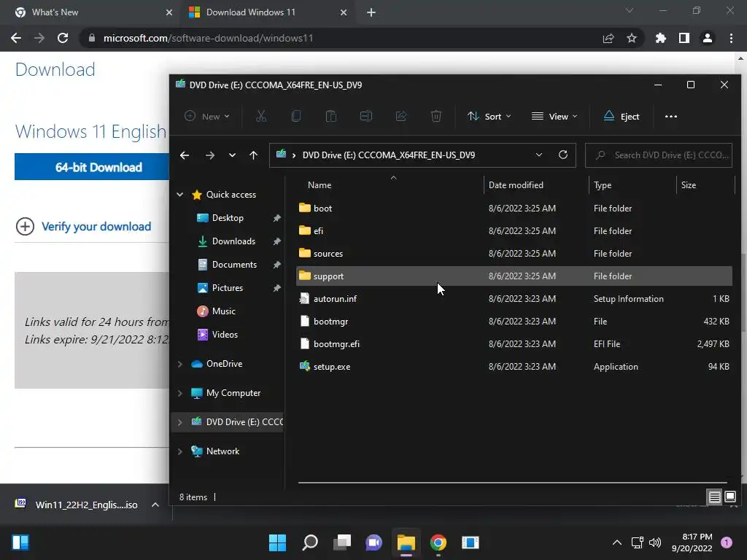Select Downloads in Quick access
The image size is (747, 560).
click(233, 241)
